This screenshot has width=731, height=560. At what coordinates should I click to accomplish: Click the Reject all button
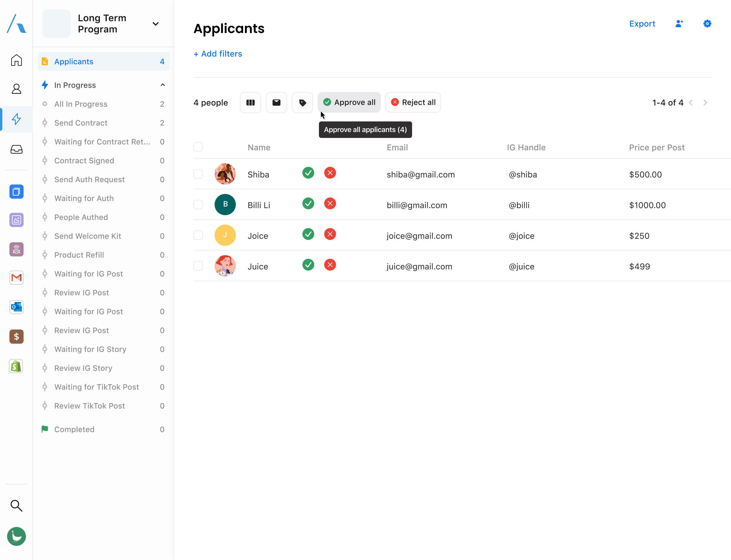[413, 102]
